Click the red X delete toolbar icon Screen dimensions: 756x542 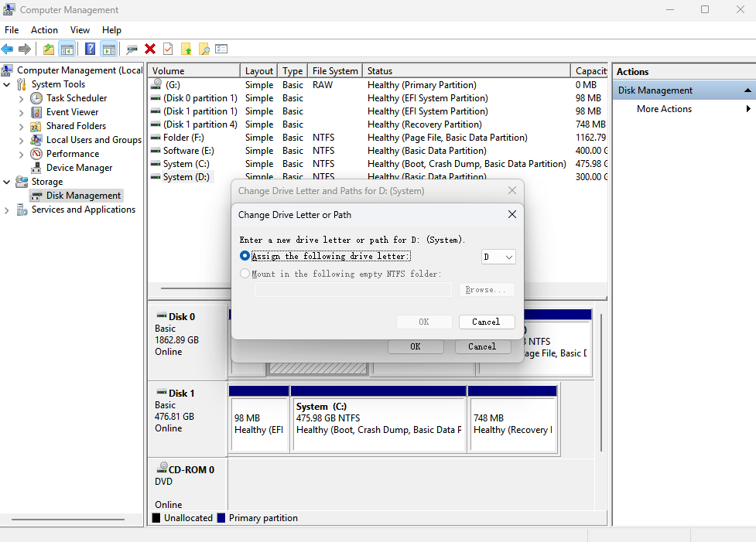(150, 49)
